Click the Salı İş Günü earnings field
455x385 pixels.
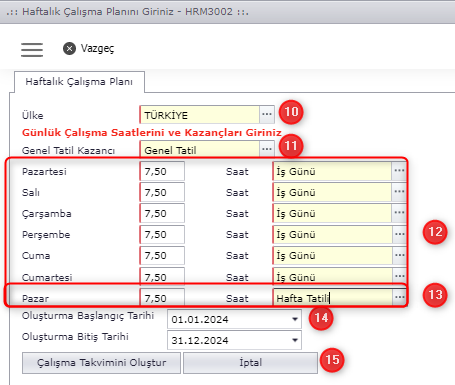(x=332, y=192)
